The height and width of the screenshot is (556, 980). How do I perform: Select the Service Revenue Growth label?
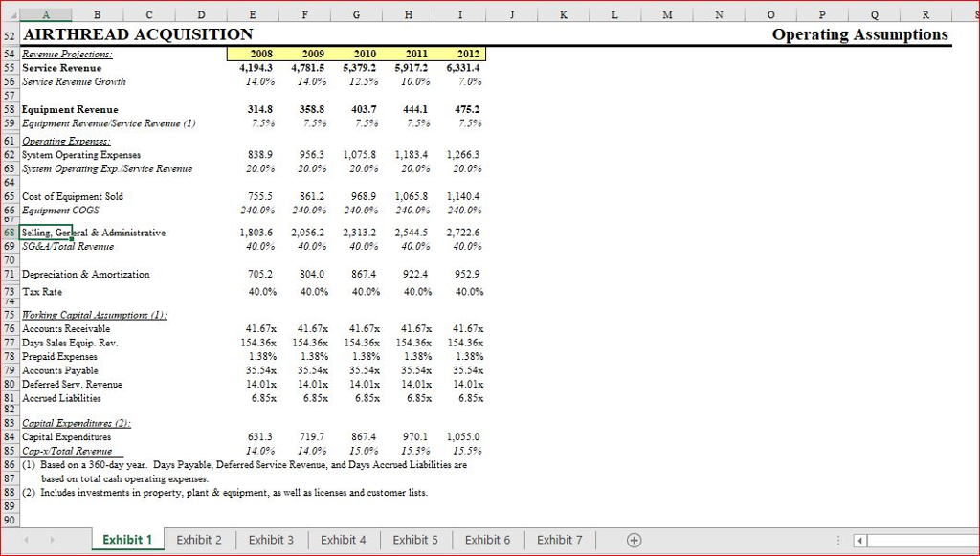click(x=74, y=82)
